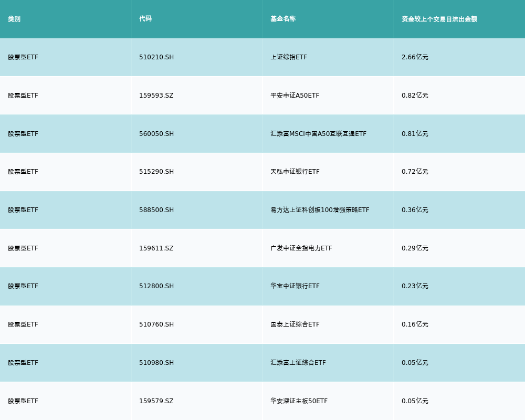Viewport: 525px width, 420px height.
Task: Click fund name 平安中证A50ETF
Action: [x=295, y=96]
